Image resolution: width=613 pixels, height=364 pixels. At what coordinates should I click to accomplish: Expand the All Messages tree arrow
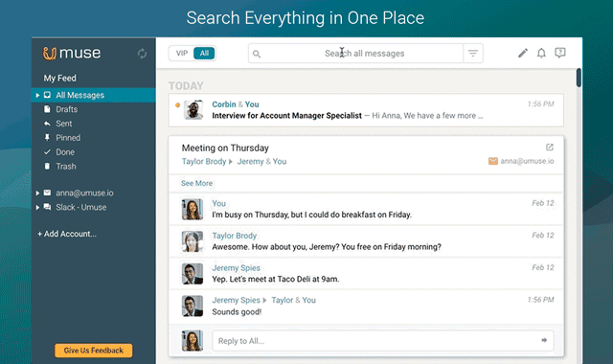click(37, 95)
